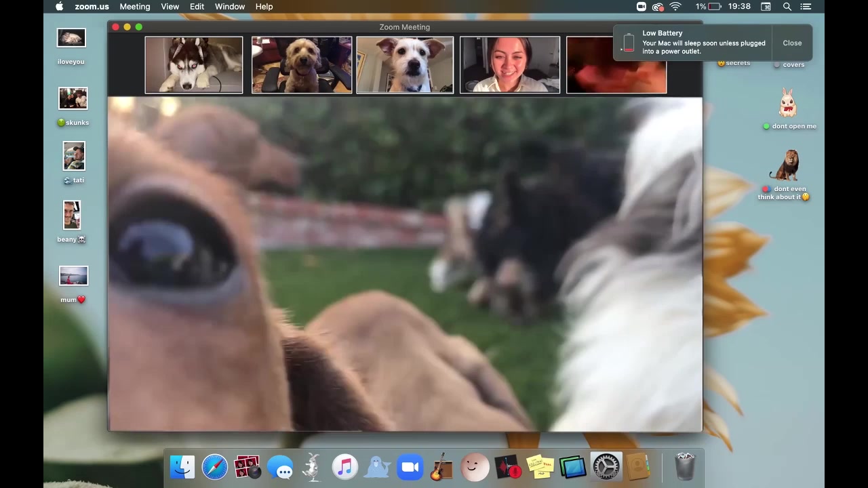The width and height of the screenshot is (868, 488).
Task: Open Stickies notes app in dock
Action: tap(540, 467)
